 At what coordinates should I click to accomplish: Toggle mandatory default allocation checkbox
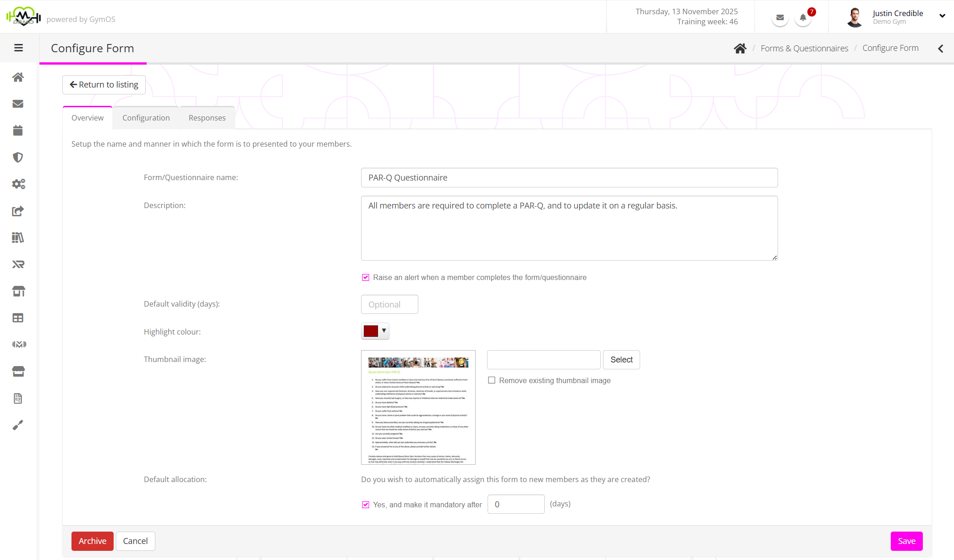click(x=366, y=505)
